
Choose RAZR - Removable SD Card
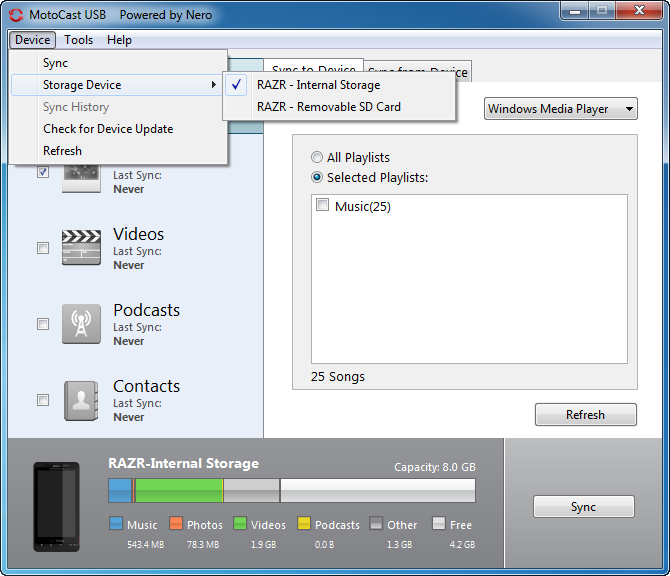pyautogui.click(x=328, y=107)
